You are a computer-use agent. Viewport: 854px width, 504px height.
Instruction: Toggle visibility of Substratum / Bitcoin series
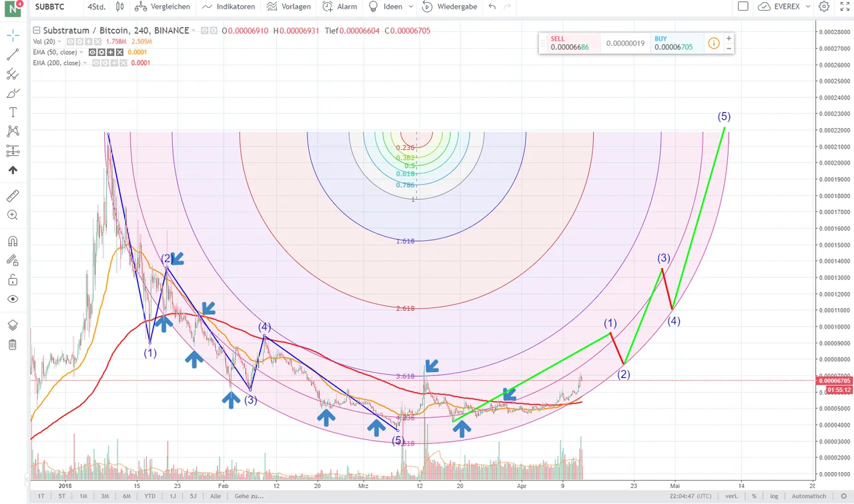[205, 31]
